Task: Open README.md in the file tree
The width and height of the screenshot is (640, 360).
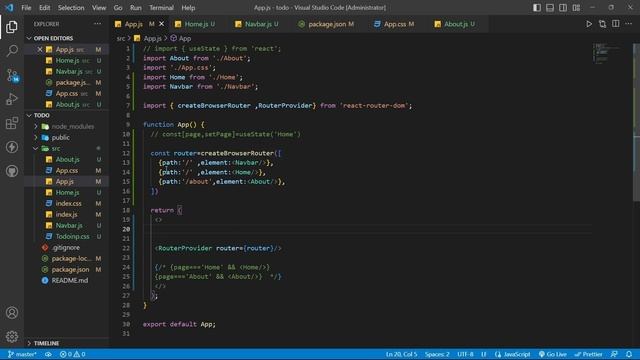Action: coord(69,280)
